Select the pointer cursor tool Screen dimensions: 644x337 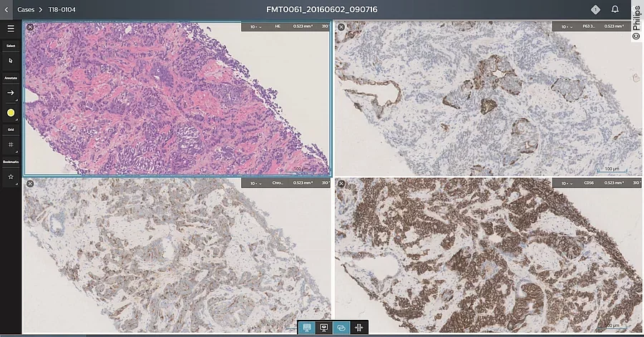[x=11, y=61]
